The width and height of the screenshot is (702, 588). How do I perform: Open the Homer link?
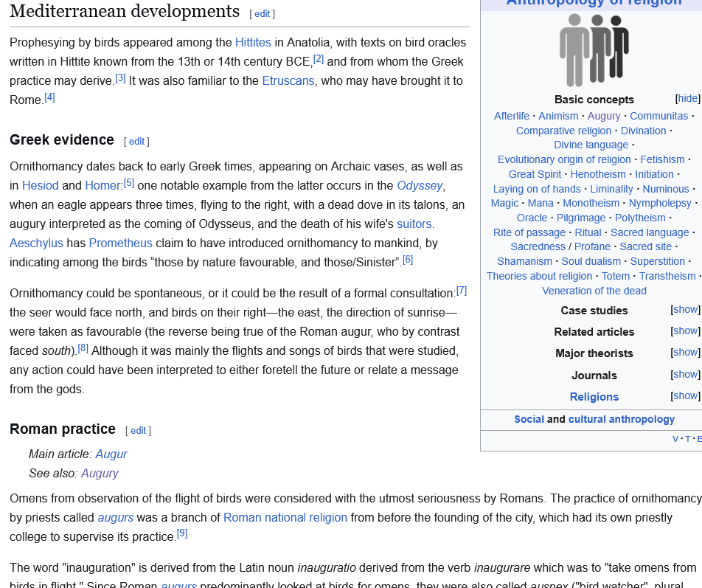102,185
